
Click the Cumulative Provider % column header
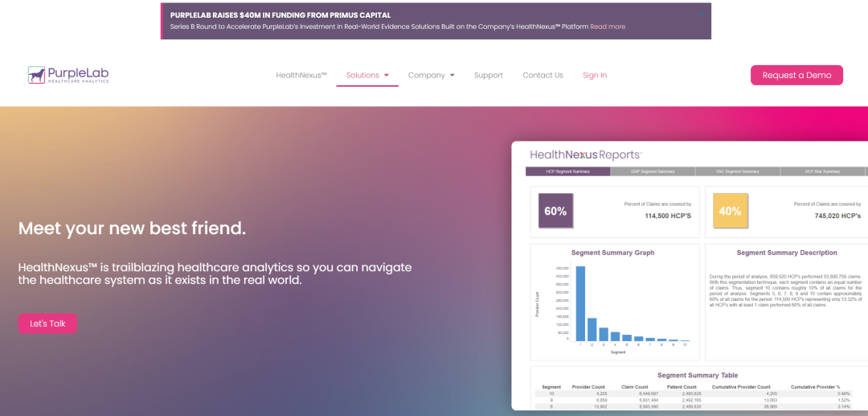point(816,387)
